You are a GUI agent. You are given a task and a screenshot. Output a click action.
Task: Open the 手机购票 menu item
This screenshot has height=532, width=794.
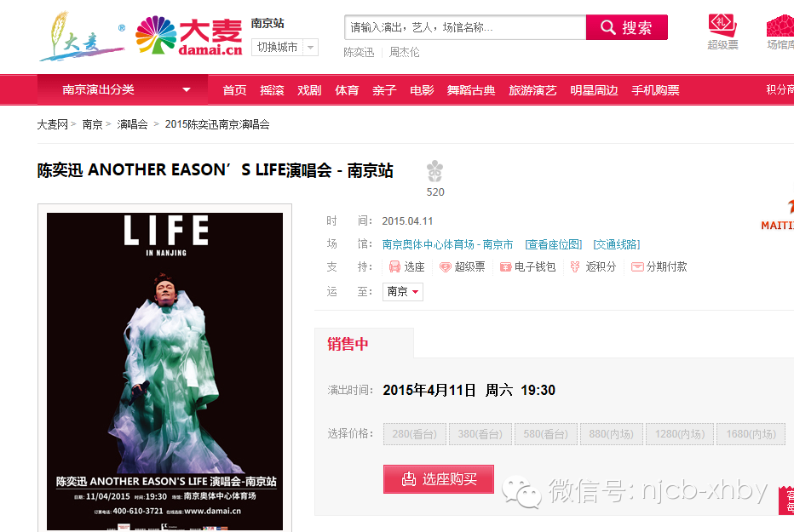[x=655, y=90]
